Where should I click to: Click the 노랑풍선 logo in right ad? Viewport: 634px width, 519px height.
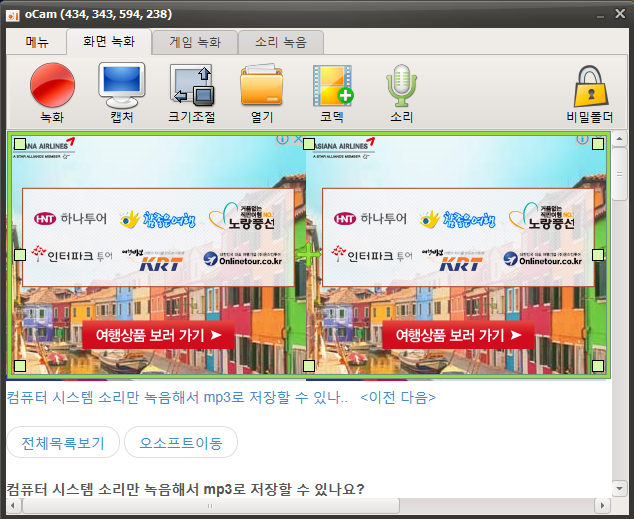pos(542,217)
